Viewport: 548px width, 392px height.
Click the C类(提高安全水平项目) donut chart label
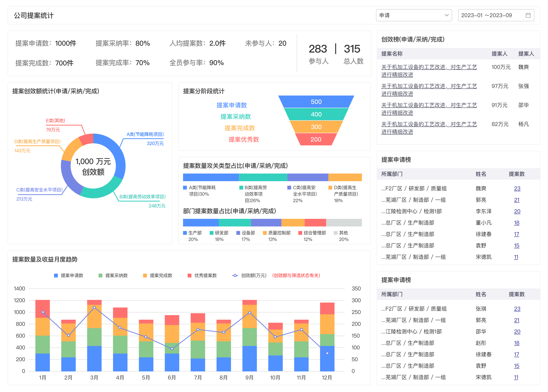tap(40, 190)
